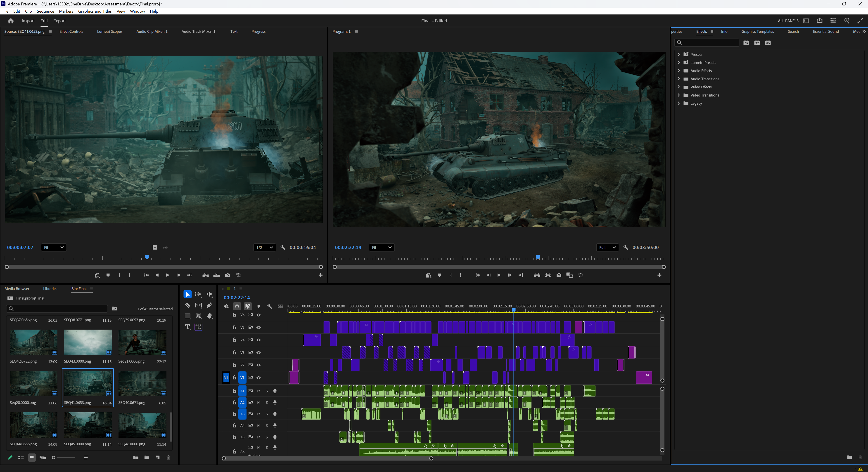This screenshot has height=472, width=868.
Task: Switch project bin to list view
Action: (x=21, y=458)
